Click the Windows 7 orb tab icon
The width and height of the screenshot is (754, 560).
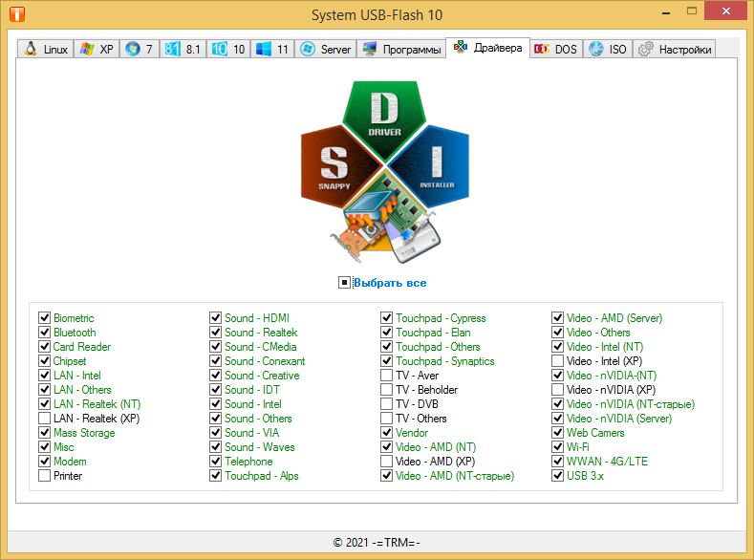click(132, 49)
